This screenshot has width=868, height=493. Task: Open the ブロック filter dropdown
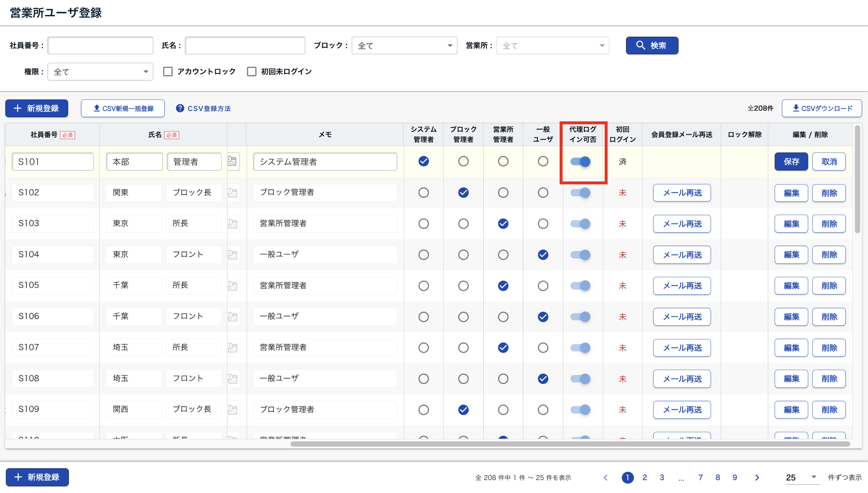[404, 45]
